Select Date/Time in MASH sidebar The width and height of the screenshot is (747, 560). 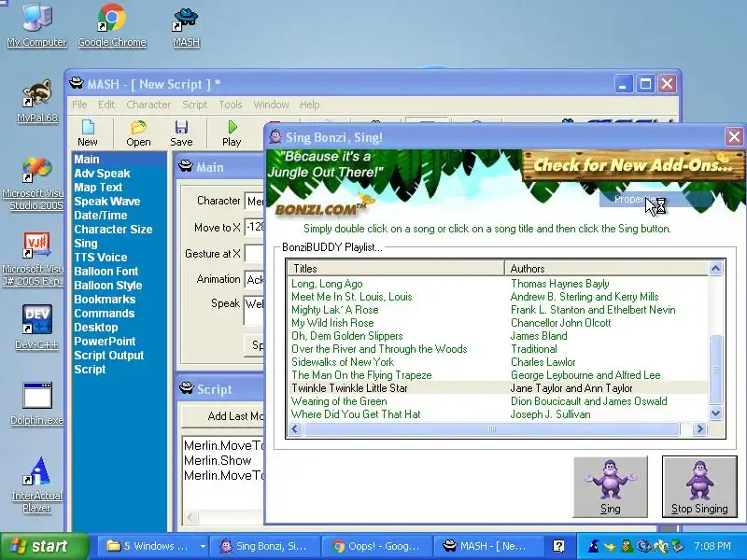click(x=120, y=216)
